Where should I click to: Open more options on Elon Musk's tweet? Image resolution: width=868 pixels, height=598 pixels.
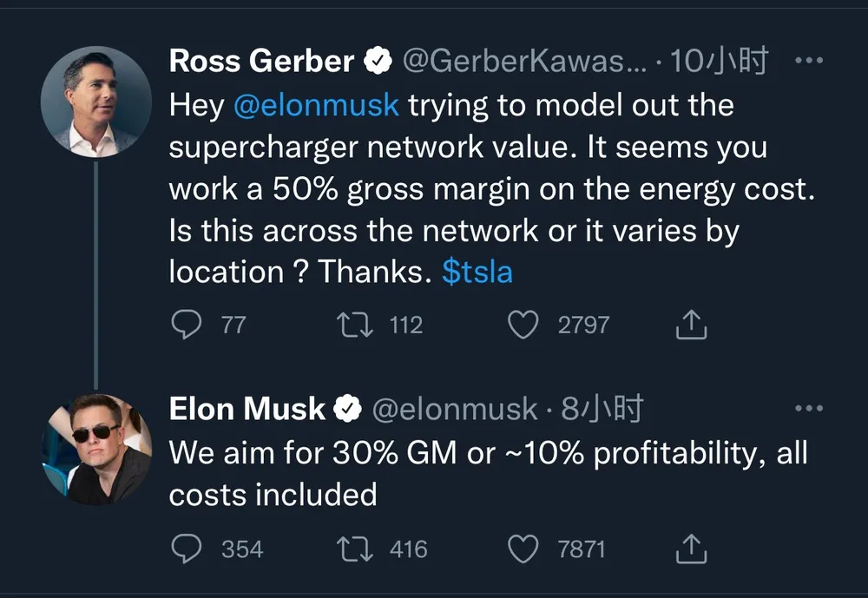tap(809, 409)
